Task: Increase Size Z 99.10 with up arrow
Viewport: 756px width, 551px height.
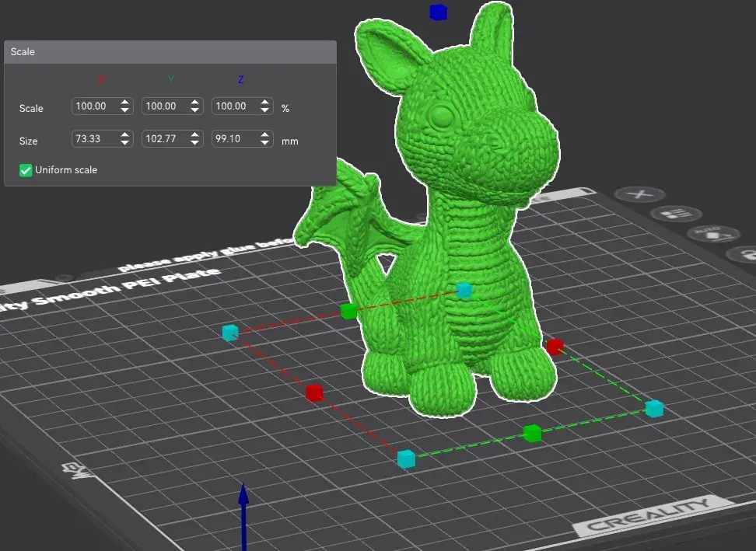Action: click(264, 135)
